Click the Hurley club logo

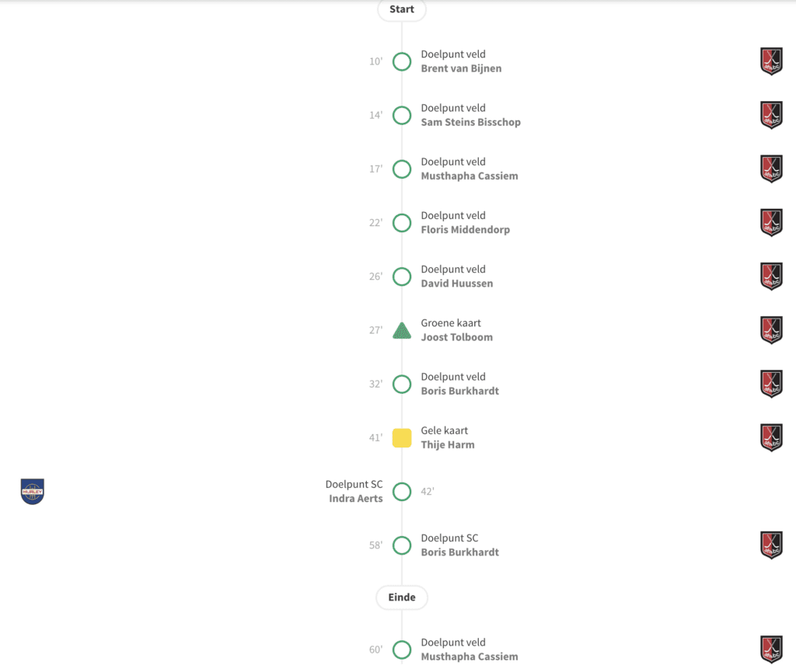(33, 491)
